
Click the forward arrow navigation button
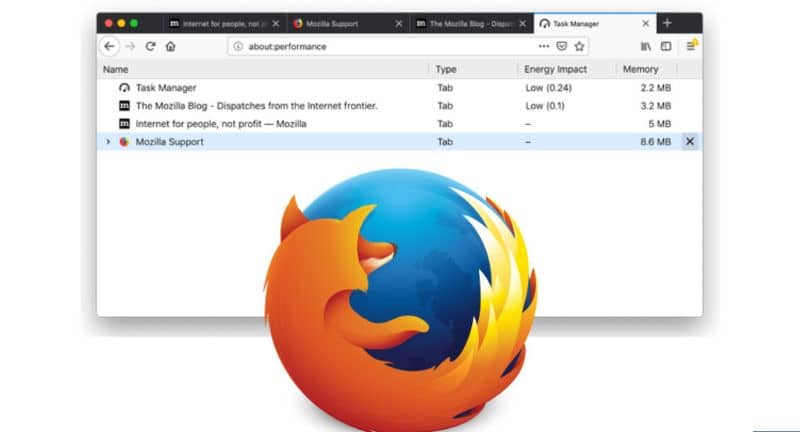[x=130, y=46]
